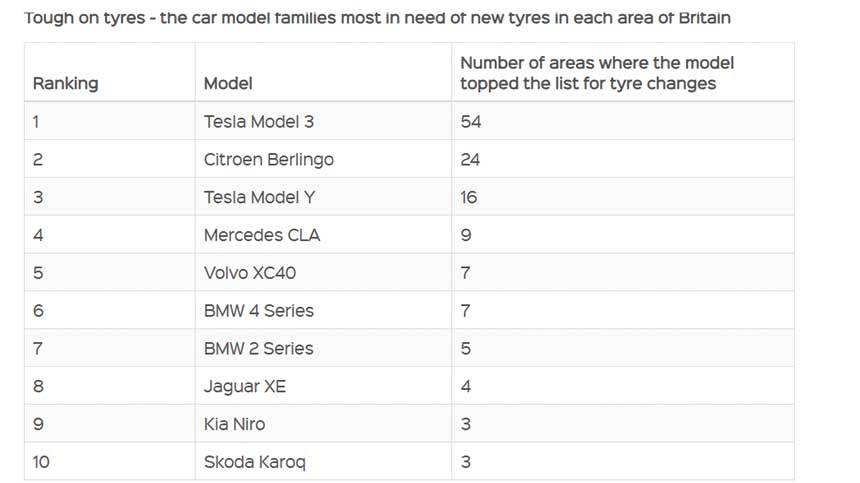
Task: Click the ranking number 10 cell
Action: point(42,462)
